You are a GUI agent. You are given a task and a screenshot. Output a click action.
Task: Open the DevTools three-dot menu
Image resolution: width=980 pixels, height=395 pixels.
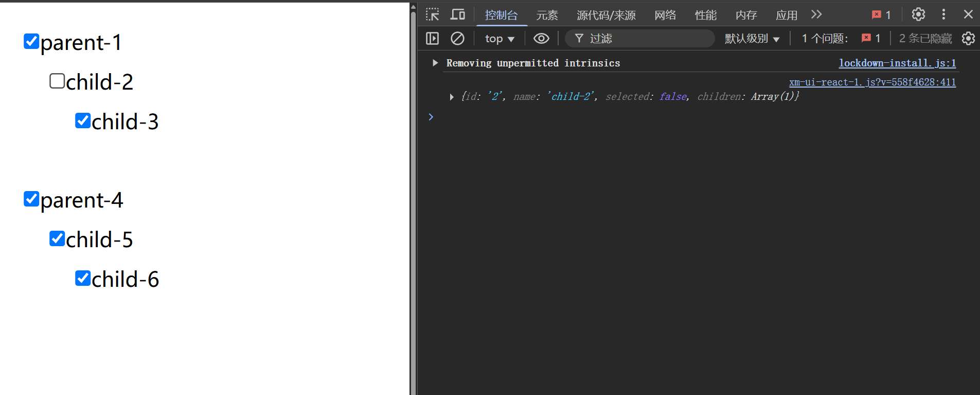tap(943, 14)
